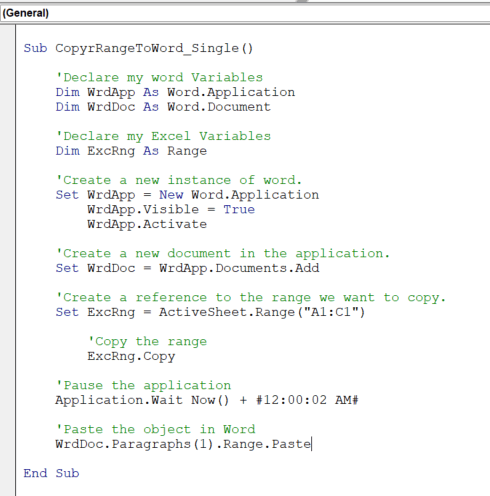Place cursor on Dim ExcRng As Range
This screenshot has height=496, width=490.
pos(131,151)
